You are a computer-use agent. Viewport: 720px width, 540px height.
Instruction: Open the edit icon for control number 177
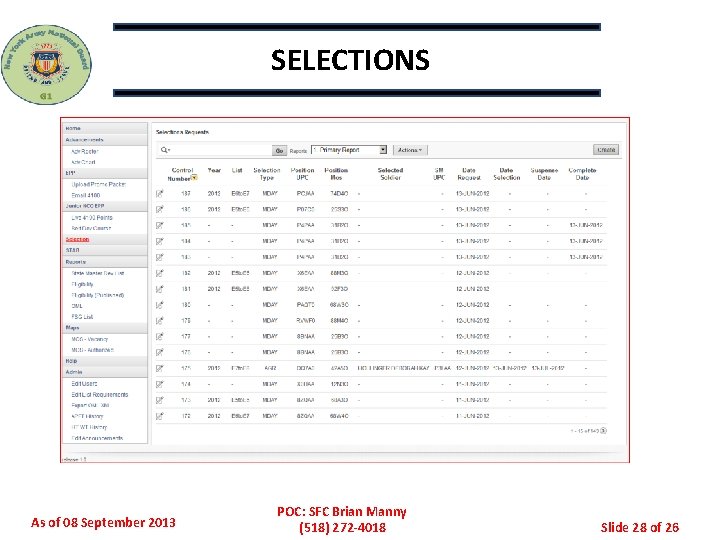point(160,336)
